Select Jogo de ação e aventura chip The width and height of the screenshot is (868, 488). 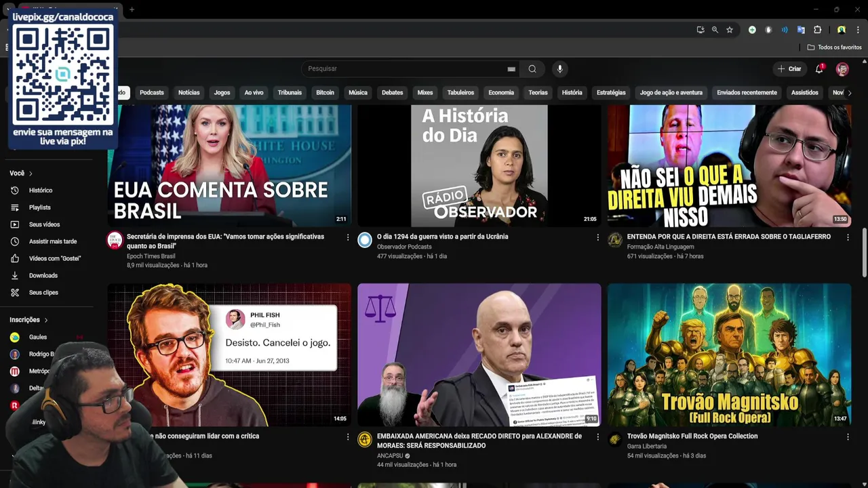[x=671, y=93]
